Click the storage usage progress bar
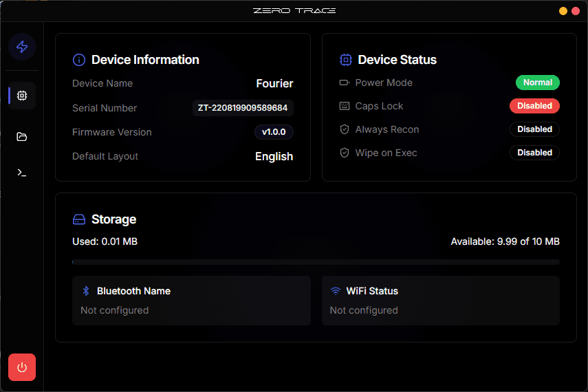This screenshot has height=392, width=588. point(316,262)
